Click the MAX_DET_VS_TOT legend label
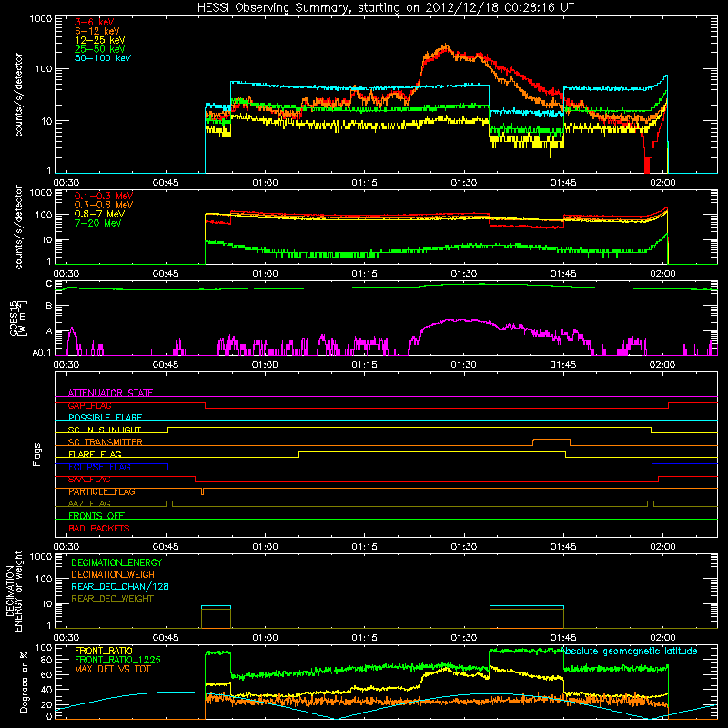The height and width of the screenshot is (728, 728). click(x=113, y=669)
